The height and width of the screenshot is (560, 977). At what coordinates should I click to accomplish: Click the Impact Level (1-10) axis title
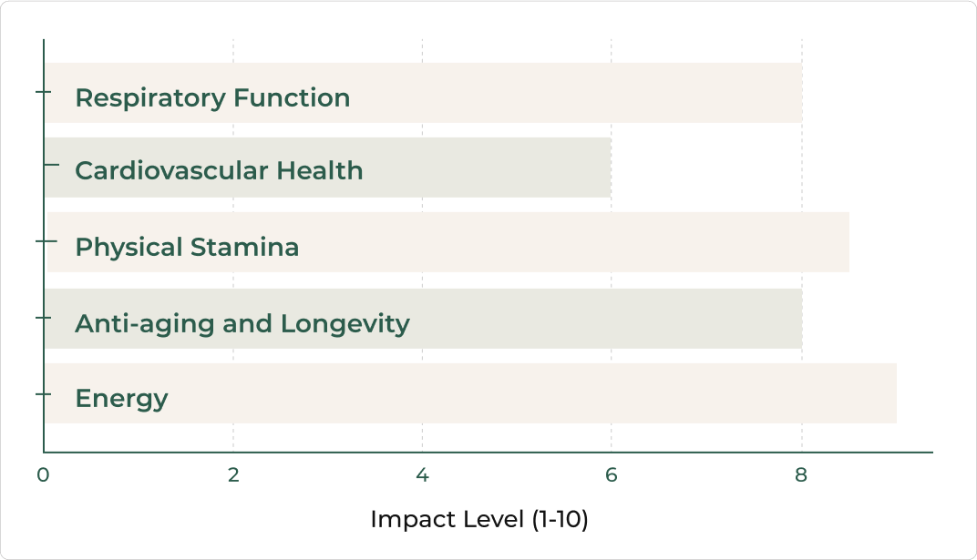478,520
